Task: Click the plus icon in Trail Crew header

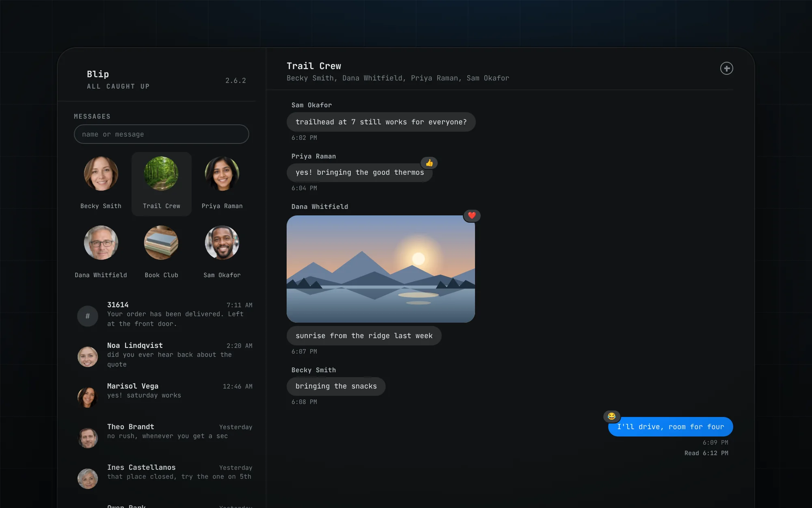Action: click(726, 68)
